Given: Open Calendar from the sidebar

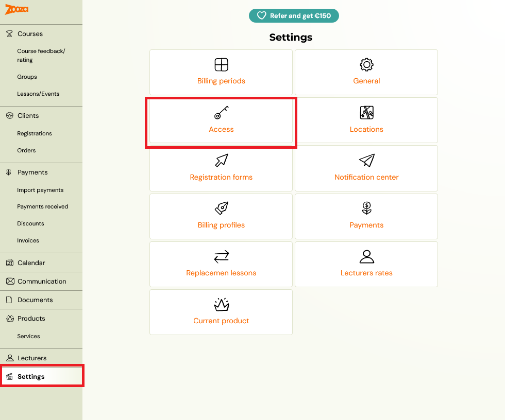Looking at the screenshot, I should [31, 262].
